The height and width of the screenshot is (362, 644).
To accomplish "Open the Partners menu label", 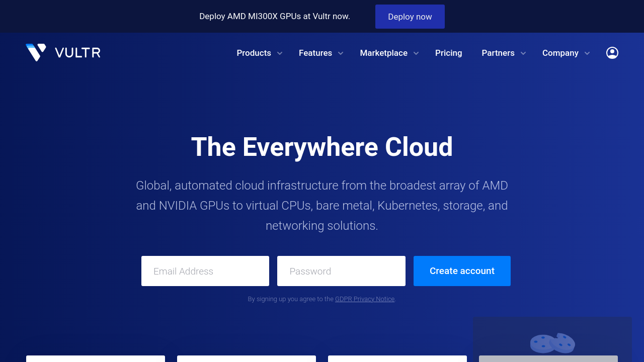I will tap(498, 53).
